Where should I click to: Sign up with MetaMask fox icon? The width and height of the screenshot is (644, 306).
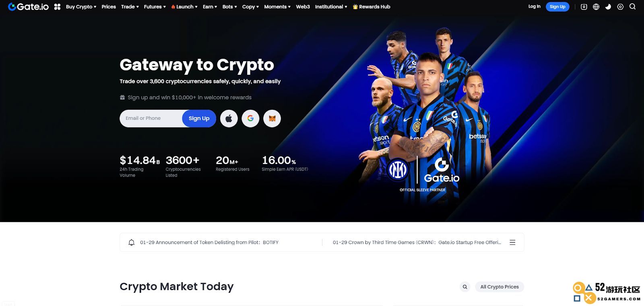272,119
